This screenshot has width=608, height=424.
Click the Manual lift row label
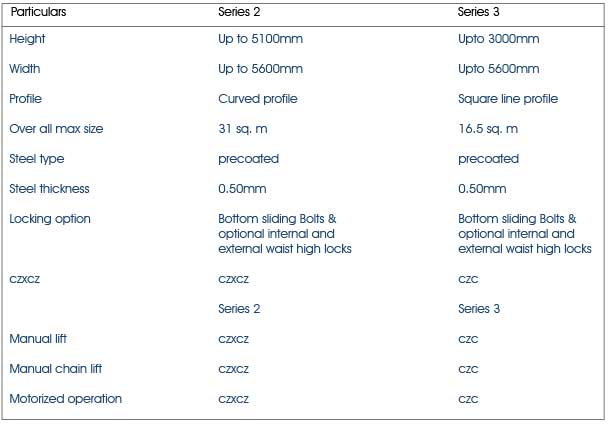(38, 339)
